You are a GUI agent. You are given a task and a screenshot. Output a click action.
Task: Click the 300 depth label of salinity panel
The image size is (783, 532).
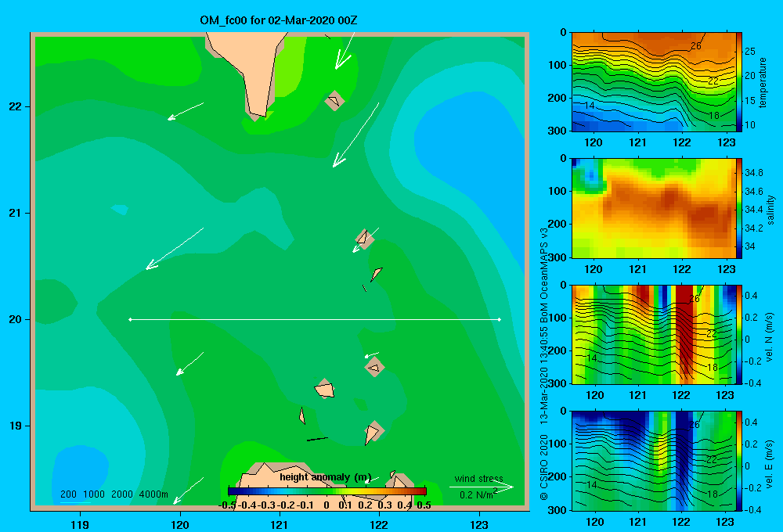tap(557, 257)
